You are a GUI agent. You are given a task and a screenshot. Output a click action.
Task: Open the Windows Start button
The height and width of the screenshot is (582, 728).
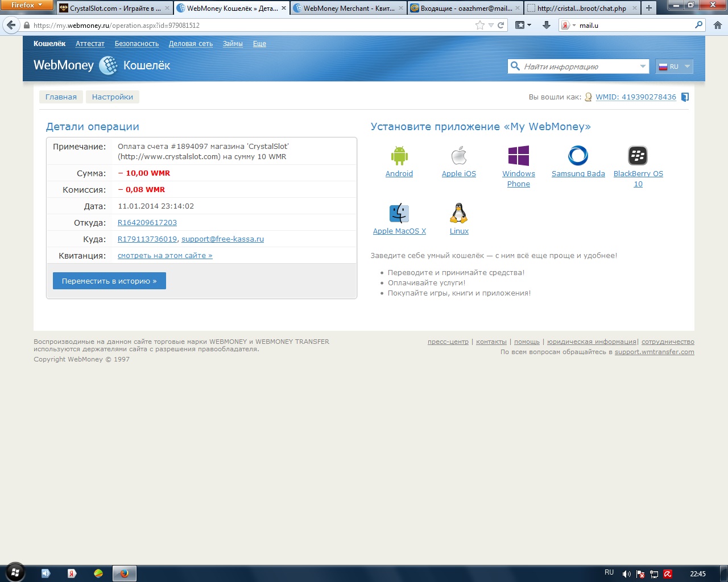15,572
